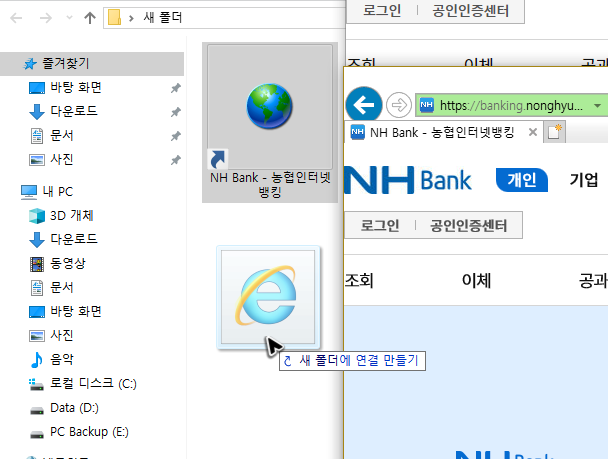Click Explorer's forward navigation arrow
The width and height of the screenshot is (608, 459).
(x=46, y=18)
